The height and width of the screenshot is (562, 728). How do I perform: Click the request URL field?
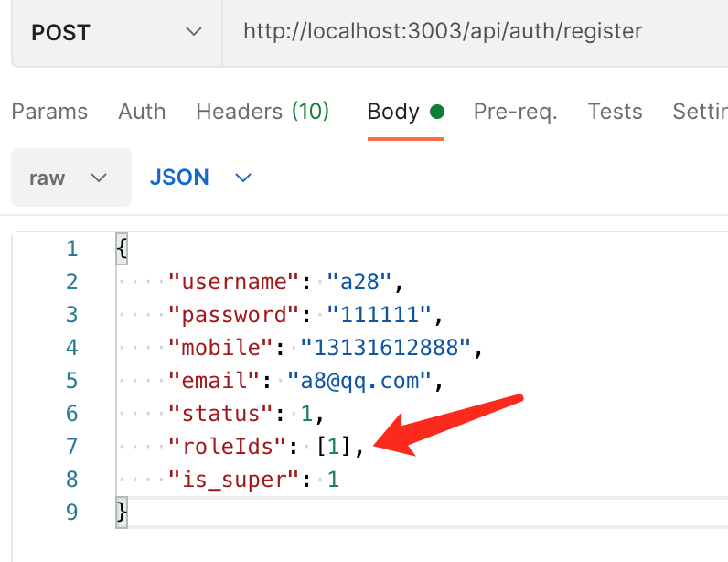(x=443, y=32)
